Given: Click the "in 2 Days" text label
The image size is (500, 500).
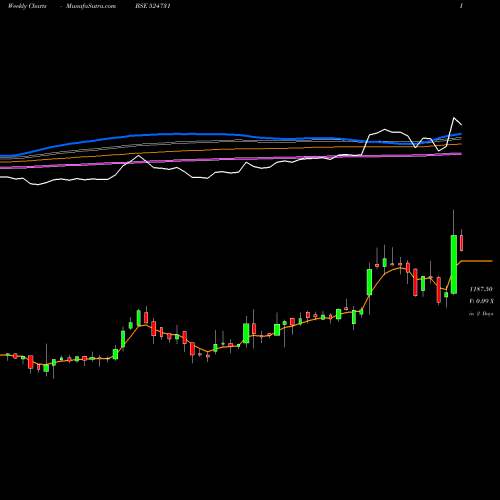Looking at the screenshot, I should point(481,314).
